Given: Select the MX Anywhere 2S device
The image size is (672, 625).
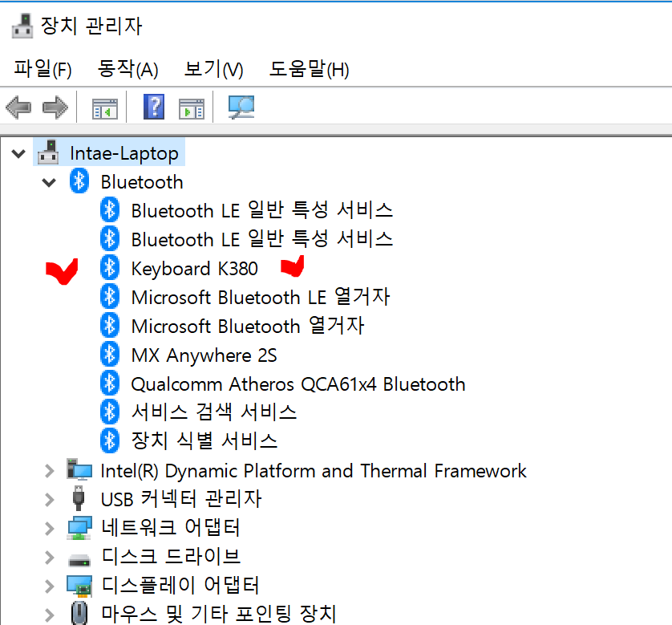Looking at the screenshot, I should (204, 355).
